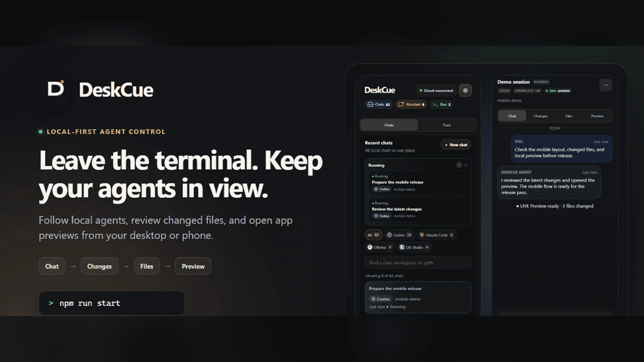Open running chat 'Prepare the mobile release'

417,183
